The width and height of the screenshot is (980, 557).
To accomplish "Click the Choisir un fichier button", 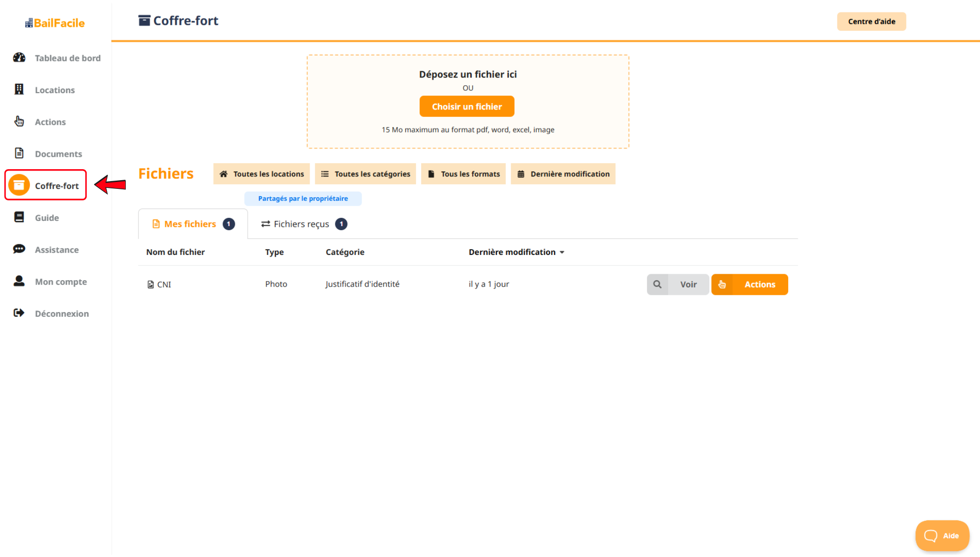I will pyautogui.click(x=467, y=106).
